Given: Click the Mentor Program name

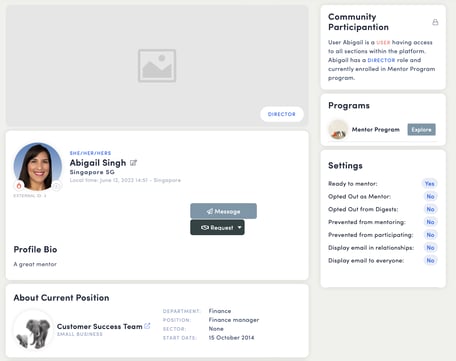Looking at the screenshot, I should click(x=376, y=129).
